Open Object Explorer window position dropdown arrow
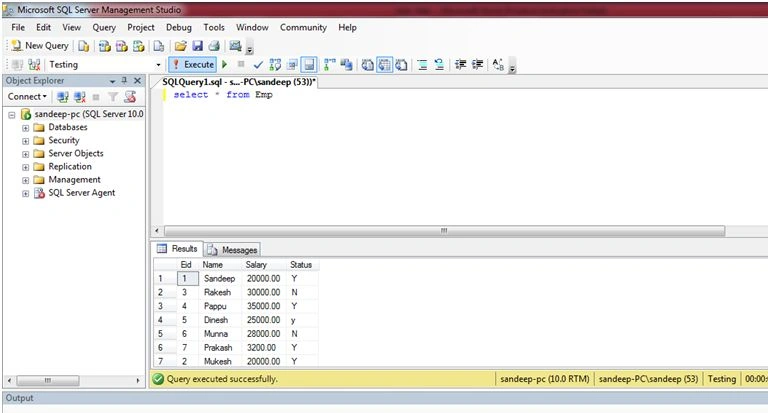Viewport: 768px width, 413px height. [x=113, y=81]
